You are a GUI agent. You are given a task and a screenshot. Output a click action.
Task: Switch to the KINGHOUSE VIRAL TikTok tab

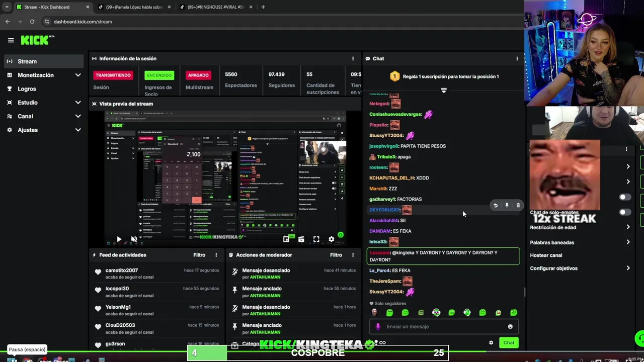point(215,7)
